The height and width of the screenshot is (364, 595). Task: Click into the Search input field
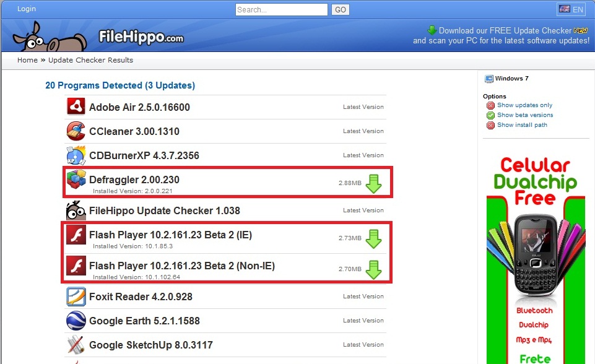click(x=282, y=9)
